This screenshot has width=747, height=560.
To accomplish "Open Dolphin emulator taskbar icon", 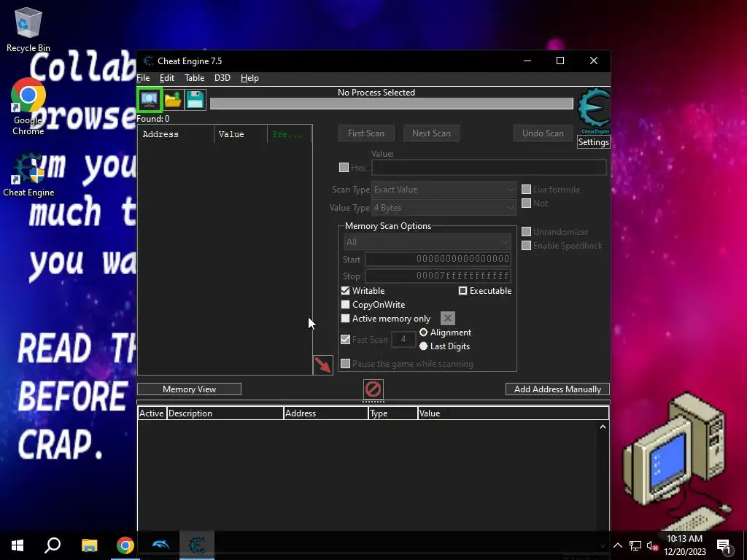I will click(x=160, y=545).
